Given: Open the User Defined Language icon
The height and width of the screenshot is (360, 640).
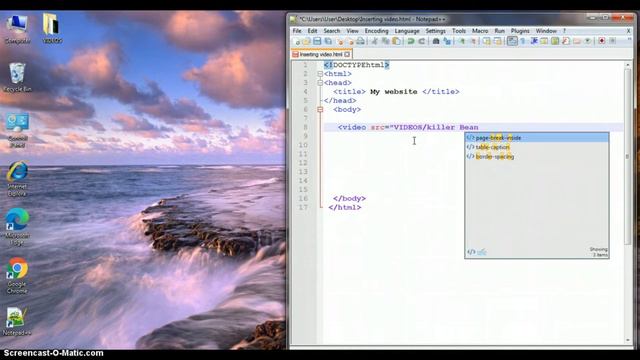Looking at the screenshot, I should tap(544, 41).
